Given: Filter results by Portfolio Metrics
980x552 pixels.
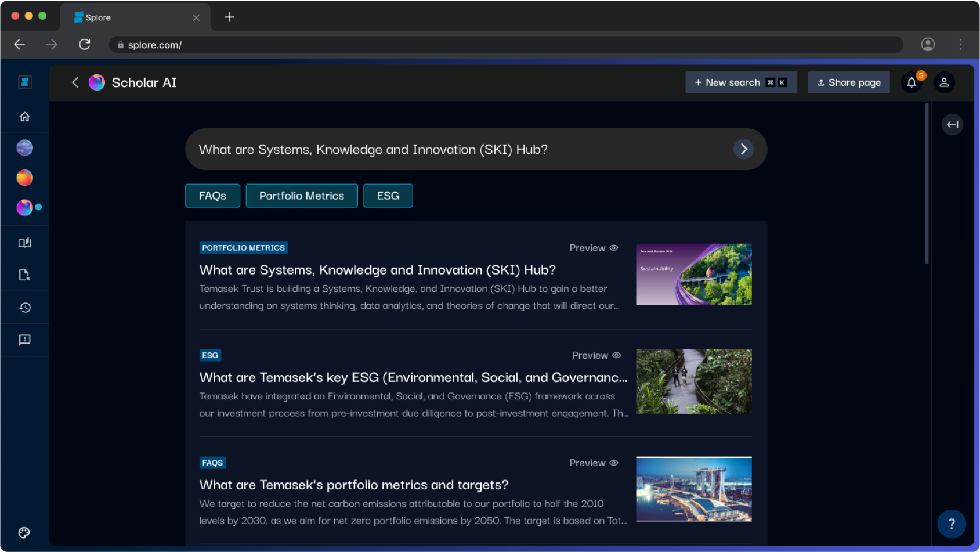Looking at the screenshot, I should point(302,196).
